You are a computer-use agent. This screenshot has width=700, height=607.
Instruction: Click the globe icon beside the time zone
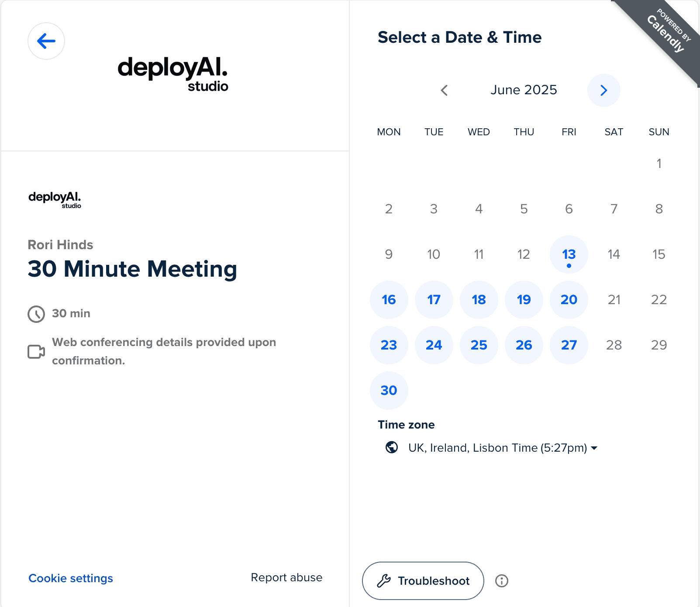pyautogui.click(x=392, y=447)
